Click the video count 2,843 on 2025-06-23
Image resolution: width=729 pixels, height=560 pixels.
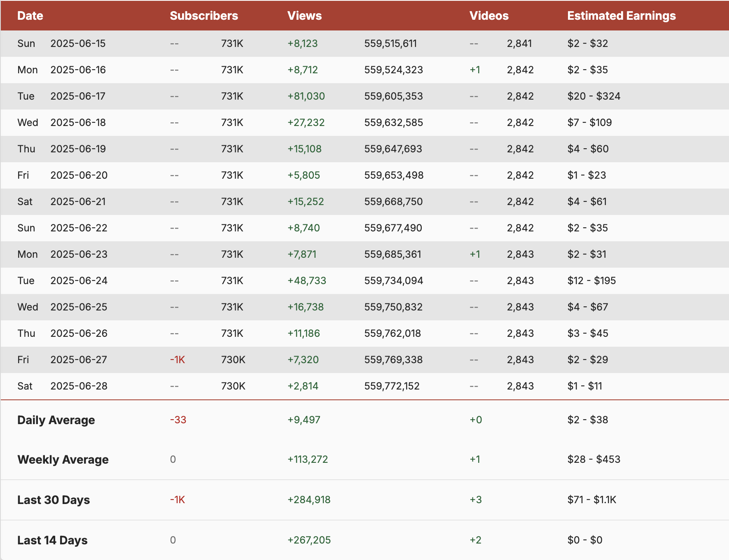(x=520, y=254)
